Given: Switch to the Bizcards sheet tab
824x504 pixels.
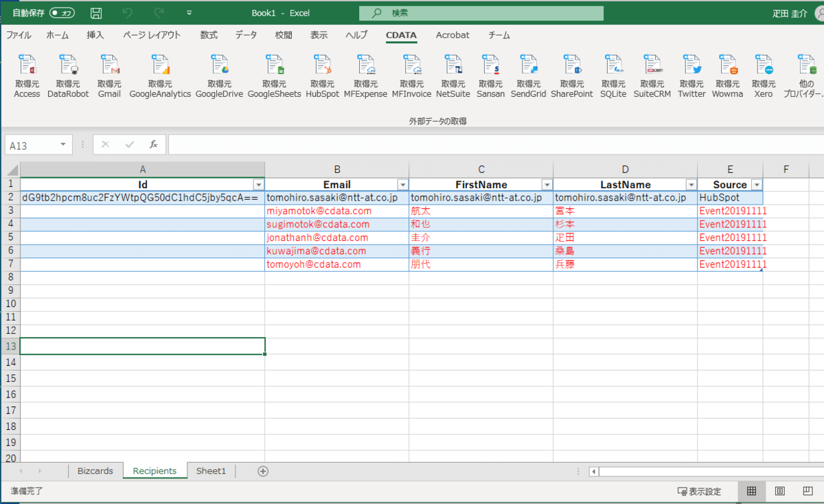Looking at the screenshot, I should [x=95, y=471].
